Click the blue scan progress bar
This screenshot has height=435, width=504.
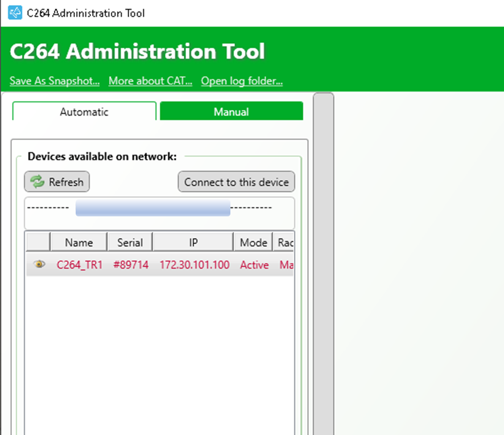tap(152, 207)
